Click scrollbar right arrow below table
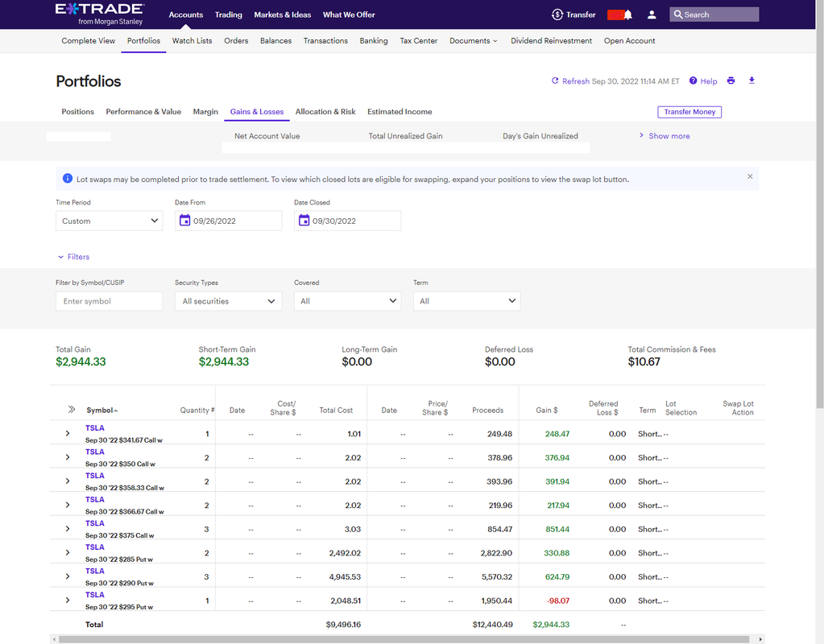Viewport: 824px width, 644px height. tap(760, 639)
